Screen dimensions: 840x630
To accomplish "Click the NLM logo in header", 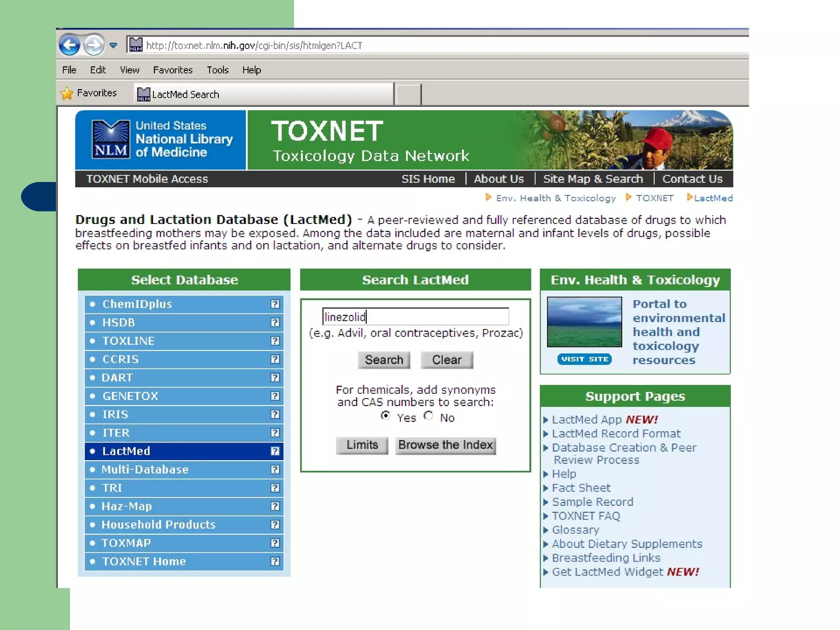I will [x=110, y=139].
